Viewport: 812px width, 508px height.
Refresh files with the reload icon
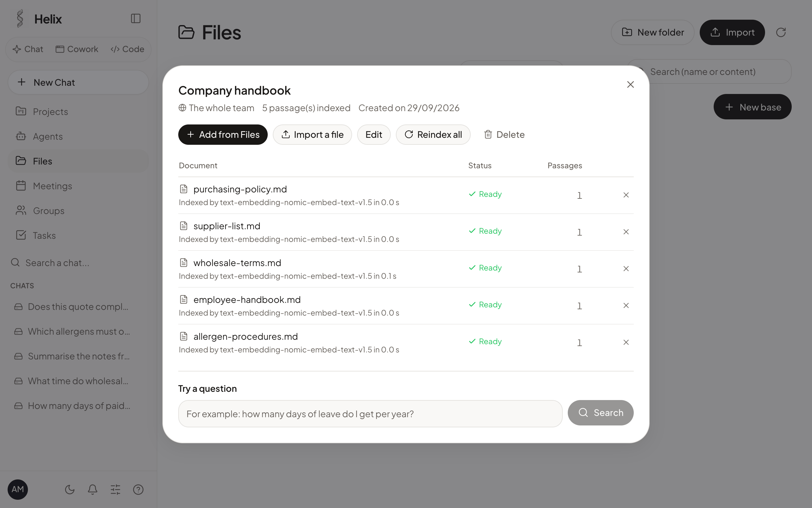point(781,32)
